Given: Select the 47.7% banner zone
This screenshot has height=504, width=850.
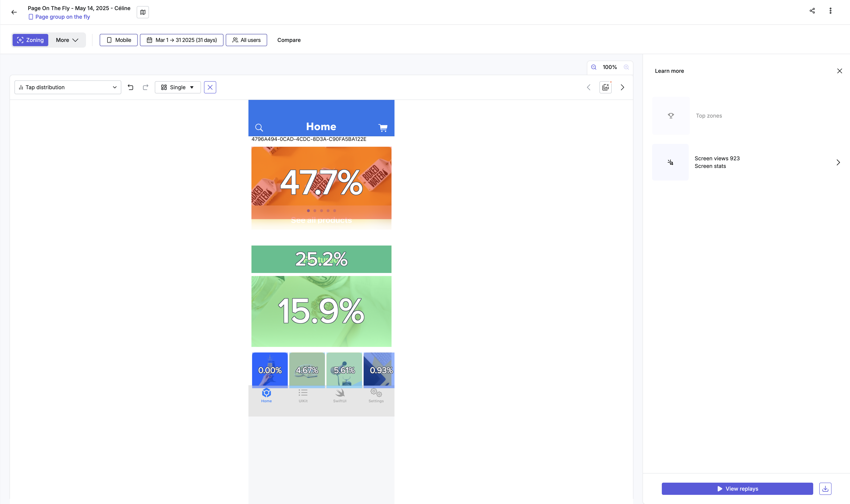Looking at the screenshot, I should click(321, 183).
